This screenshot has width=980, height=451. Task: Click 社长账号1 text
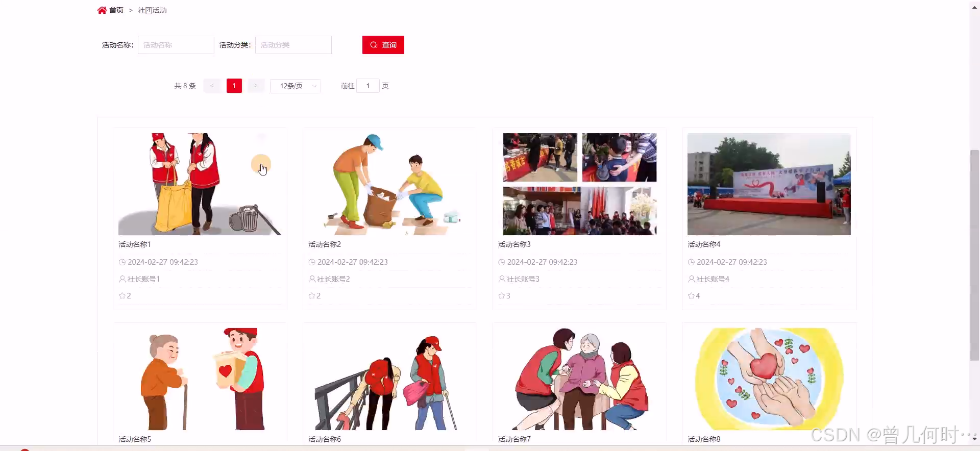click(143, 279)
